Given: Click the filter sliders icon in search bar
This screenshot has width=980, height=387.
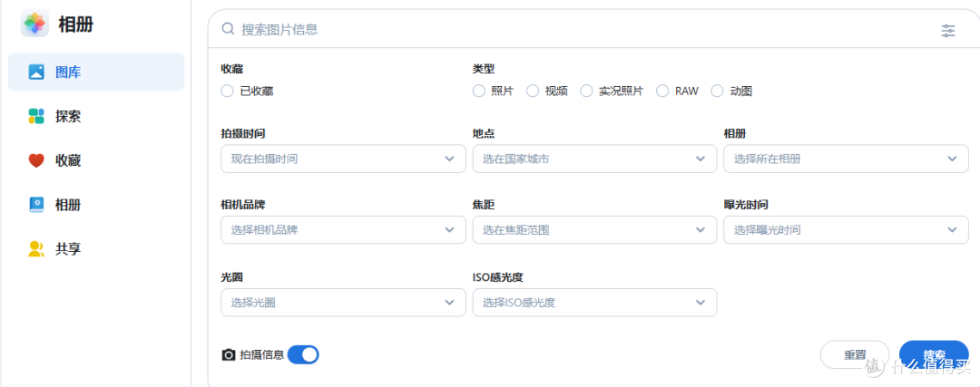Looking at the screenshot, I should tap(948, 31).
